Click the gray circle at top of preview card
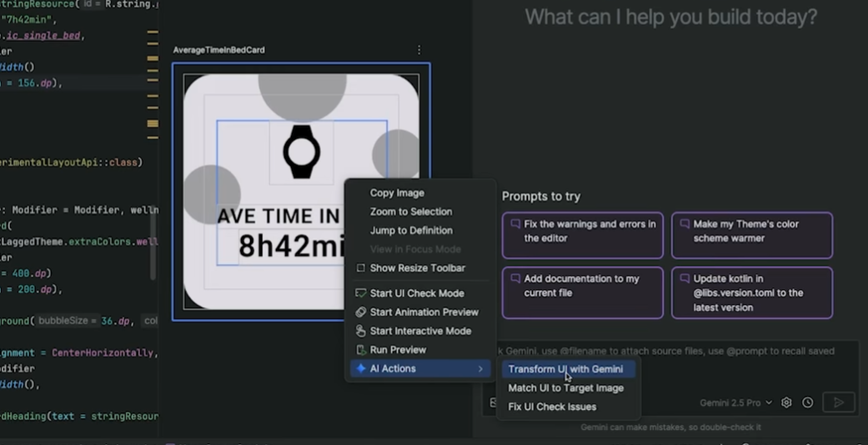Image resolution: width=868 pixels, height=445 pixels. click(302, 97)
